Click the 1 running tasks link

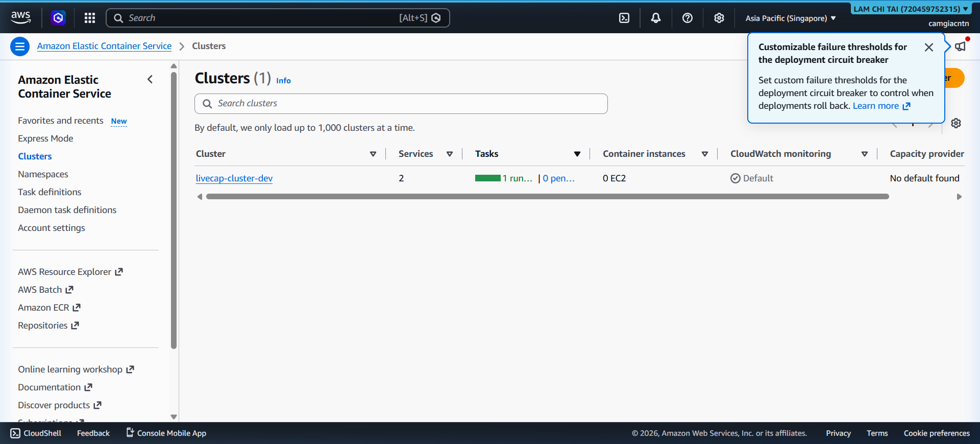click(x=518, y=178)
